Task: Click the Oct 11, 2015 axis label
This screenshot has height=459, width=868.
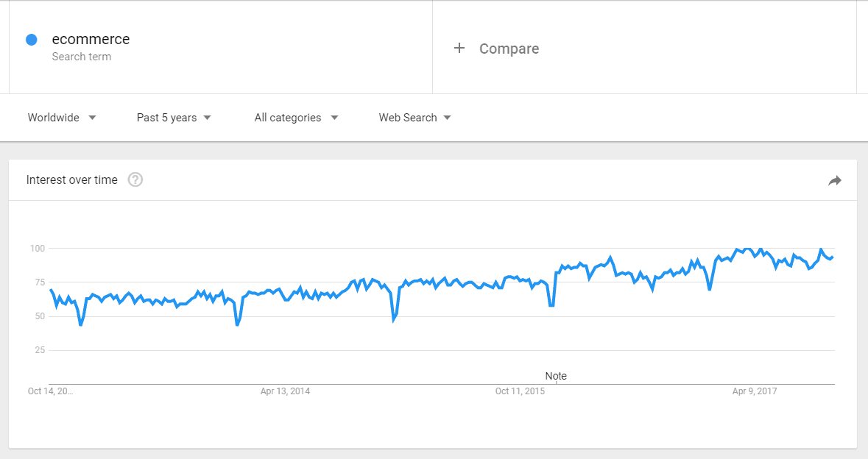Action: coord(520,391)
